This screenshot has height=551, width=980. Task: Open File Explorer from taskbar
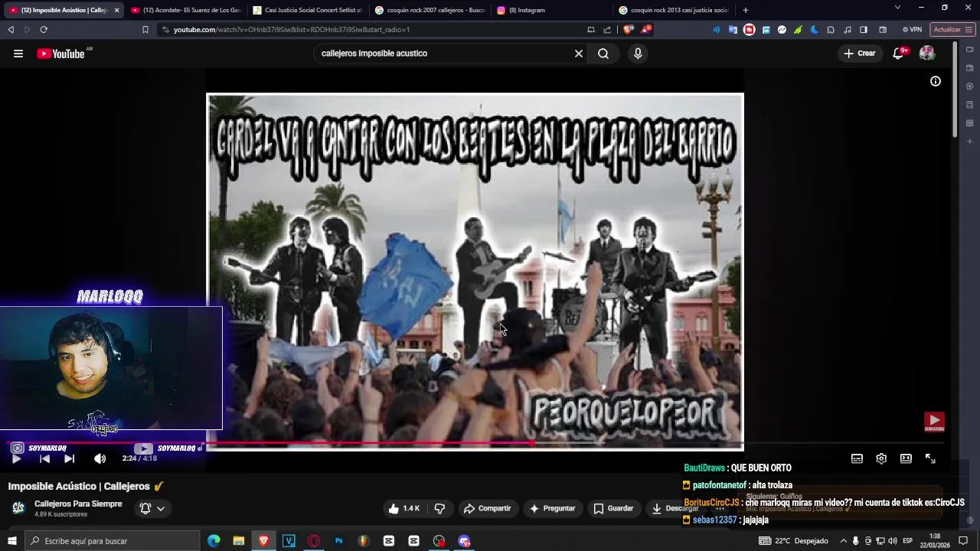pos(239,541)
